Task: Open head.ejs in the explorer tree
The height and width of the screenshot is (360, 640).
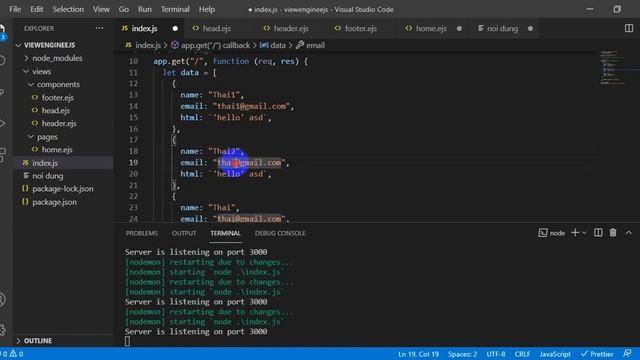Action: point(56,111)
